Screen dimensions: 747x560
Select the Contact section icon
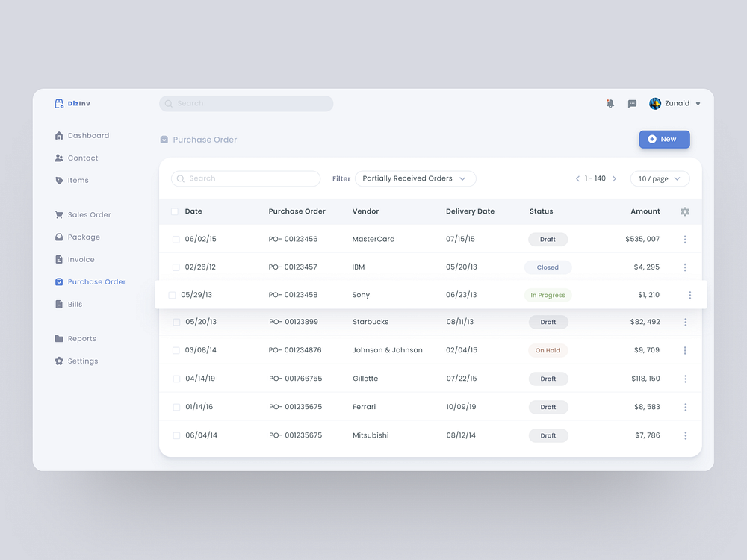(59, 158)
